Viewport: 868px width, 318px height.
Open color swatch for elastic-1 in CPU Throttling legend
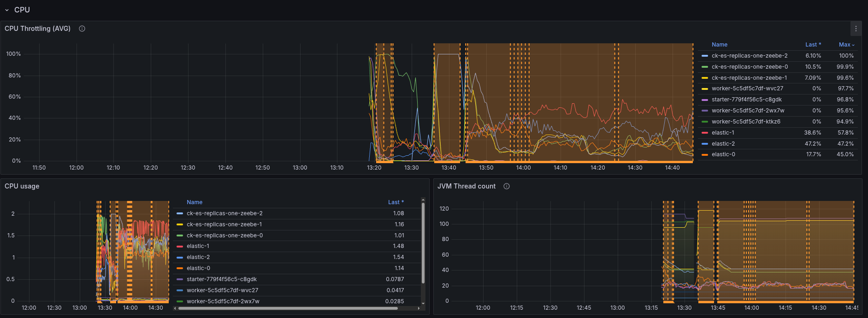[x=705, y=133]
